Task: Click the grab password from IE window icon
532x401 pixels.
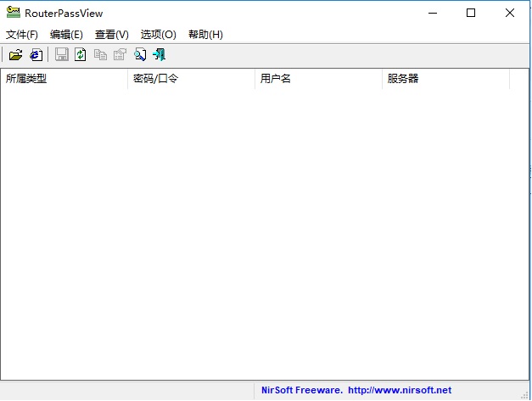Action: point(36,54)
